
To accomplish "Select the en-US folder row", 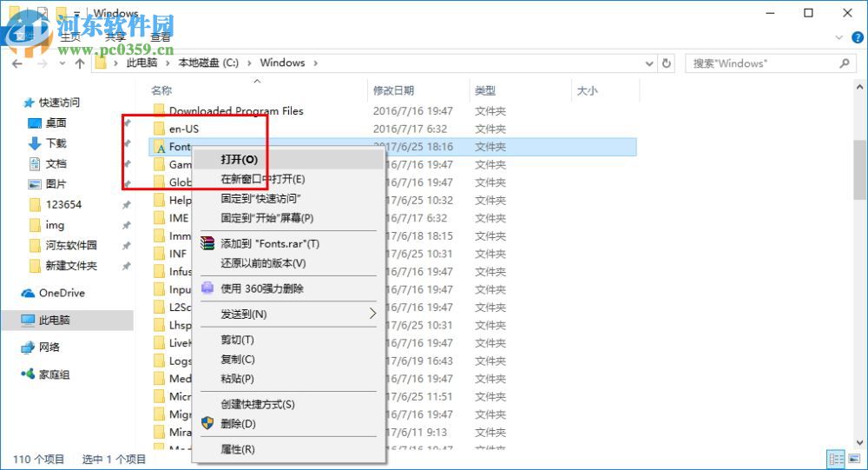I will pyautogui.click(x=393, y=129).
